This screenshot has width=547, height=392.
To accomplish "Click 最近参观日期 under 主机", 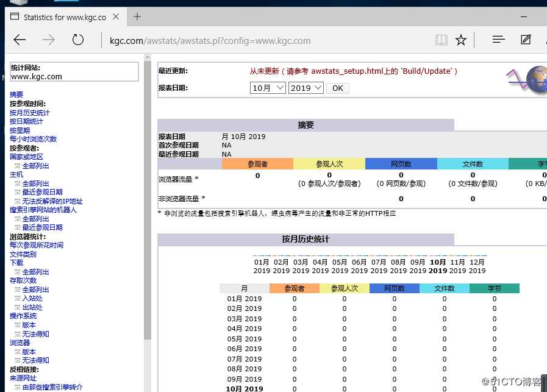I will [42, 192].
